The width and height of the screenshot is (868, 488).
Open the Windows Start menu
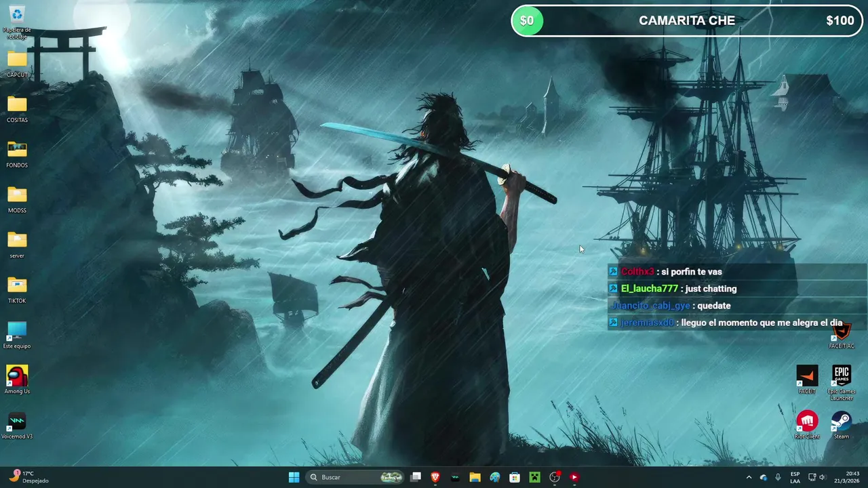click(294, 477)
